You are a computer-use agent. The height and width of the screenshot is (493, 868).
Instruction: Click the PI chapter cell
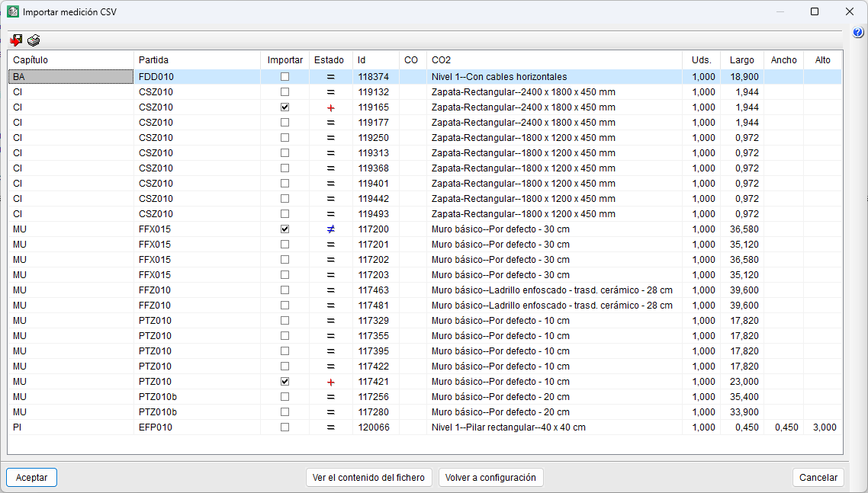click(70, 427)
